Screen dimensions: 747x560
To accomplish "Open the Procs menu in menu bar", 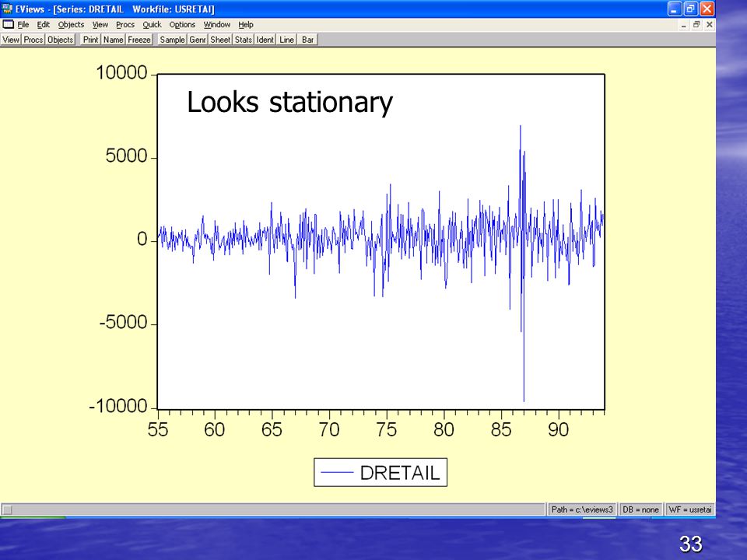I will tap(125, 25).
